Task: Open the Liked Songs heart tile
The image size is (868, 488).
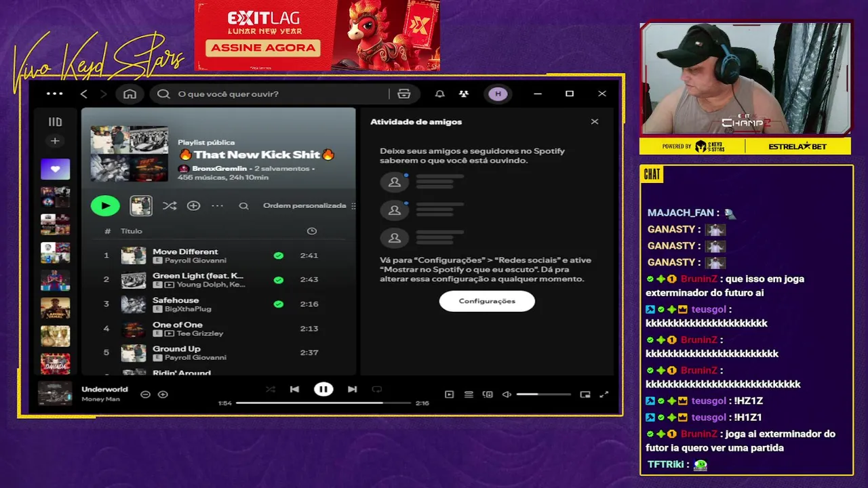Action: [x=55, y=169]
